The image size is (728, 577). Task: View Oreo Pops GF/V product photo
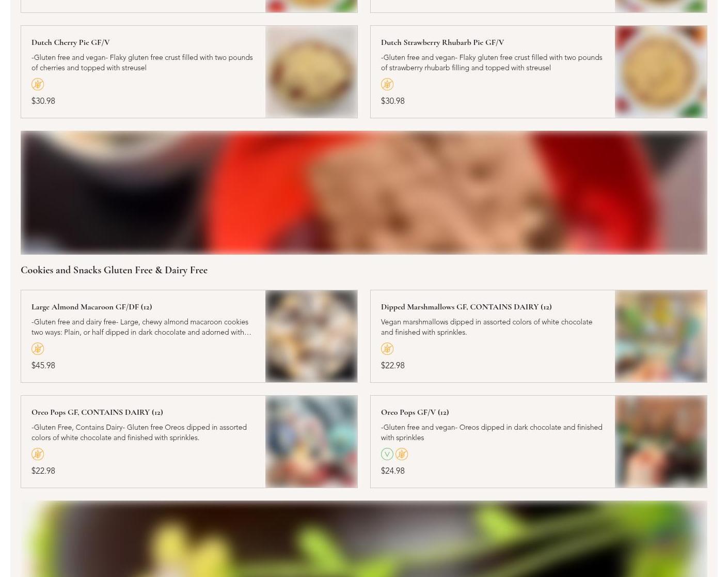coord(661,442)
